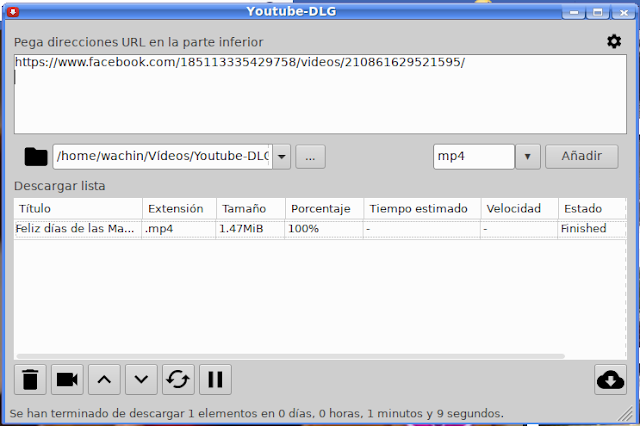
Task: Click the '100%' percentage cell
Action: 324,229
